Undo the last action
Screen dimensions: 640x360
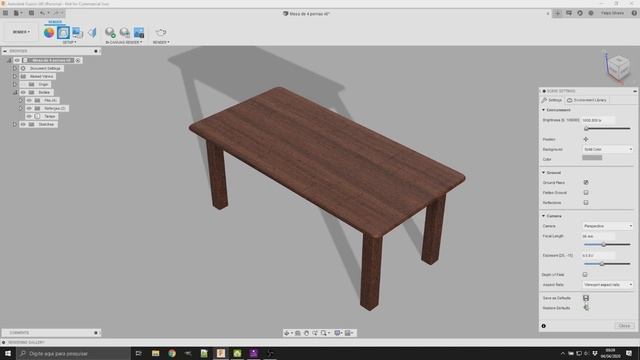(42, 13)
